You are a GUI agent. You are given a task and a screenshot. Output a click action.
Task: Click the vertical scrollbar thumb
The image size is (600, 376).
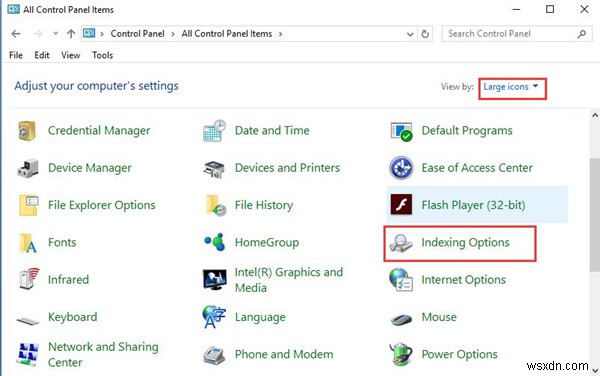(595, 214)
